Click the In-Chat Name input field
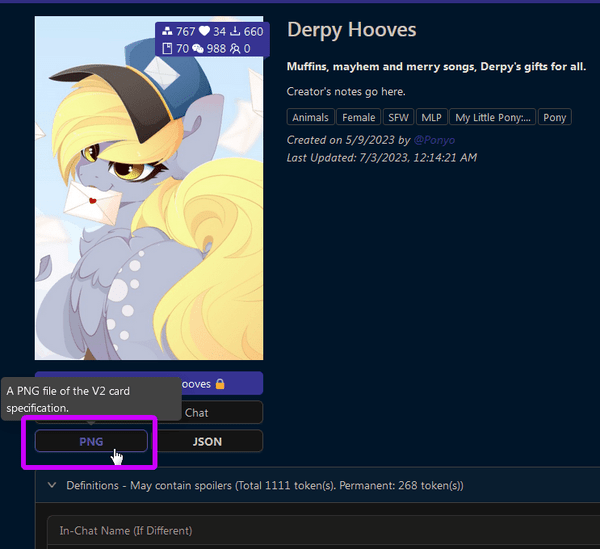600x549 pixels. 320,530
